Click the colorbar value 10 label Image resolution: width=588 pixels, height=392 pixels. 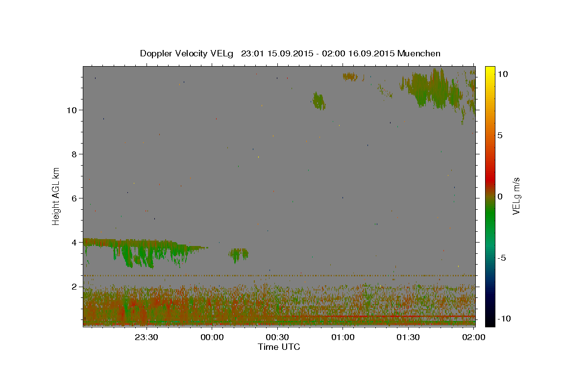503,73
